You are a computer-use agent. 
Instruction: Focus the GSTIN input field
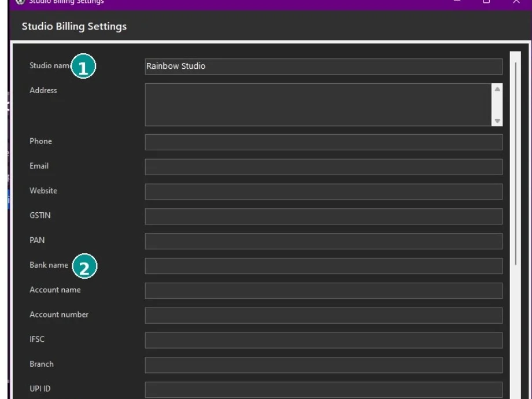tap(323, 216)
